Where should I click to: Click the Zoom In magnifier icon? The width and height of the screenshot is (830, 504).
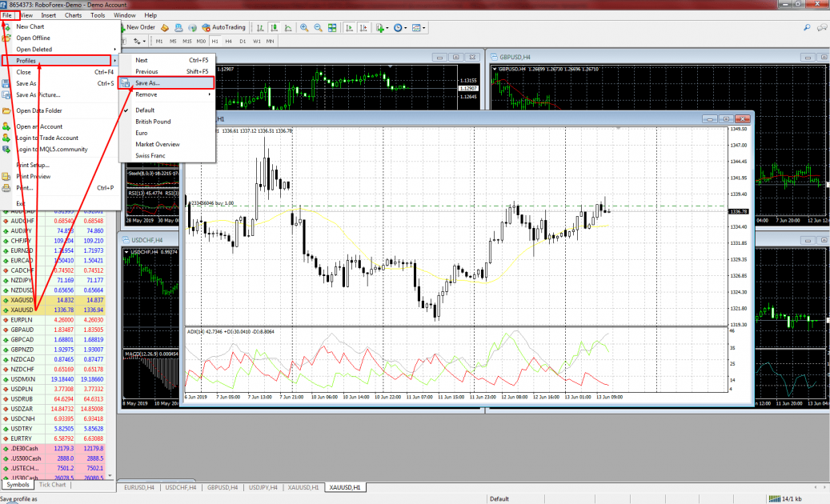pos(304,27)
